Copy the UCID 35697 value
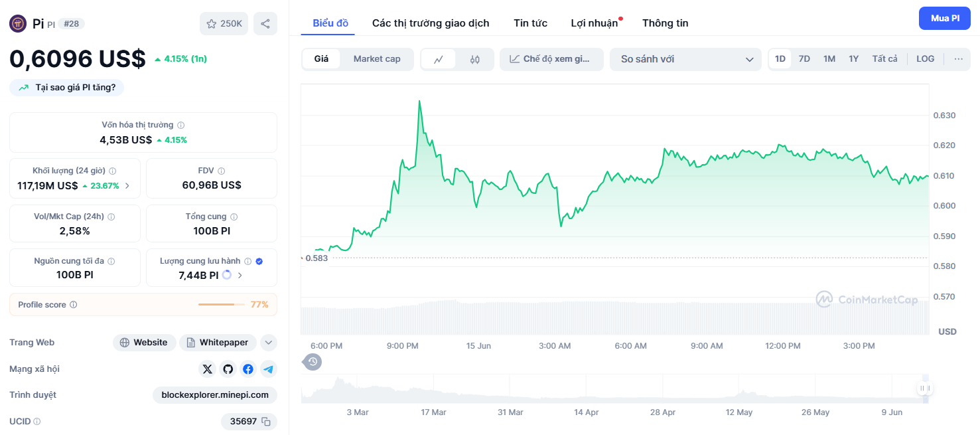 [x=266, y=422]
